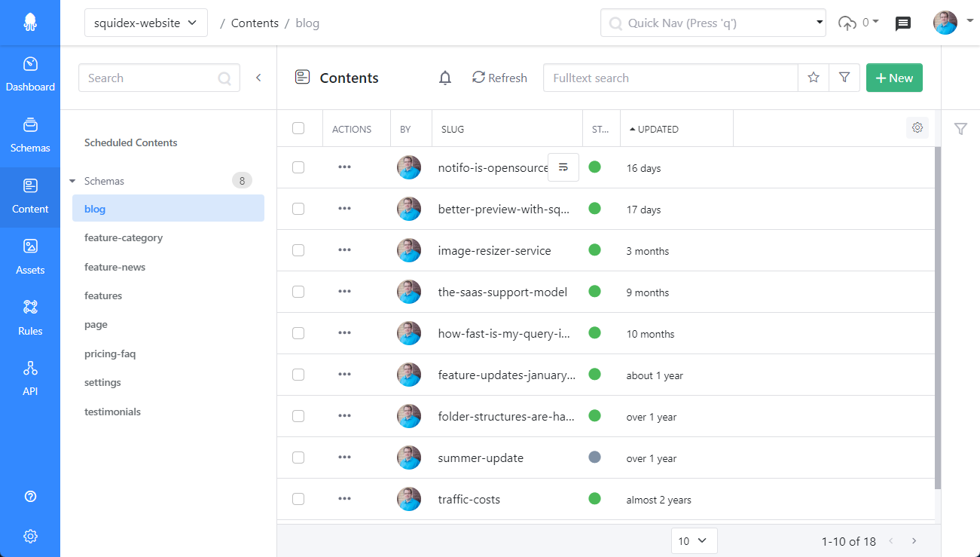
Task: Change the page size dropdown from 10
Action: [694, 540]
